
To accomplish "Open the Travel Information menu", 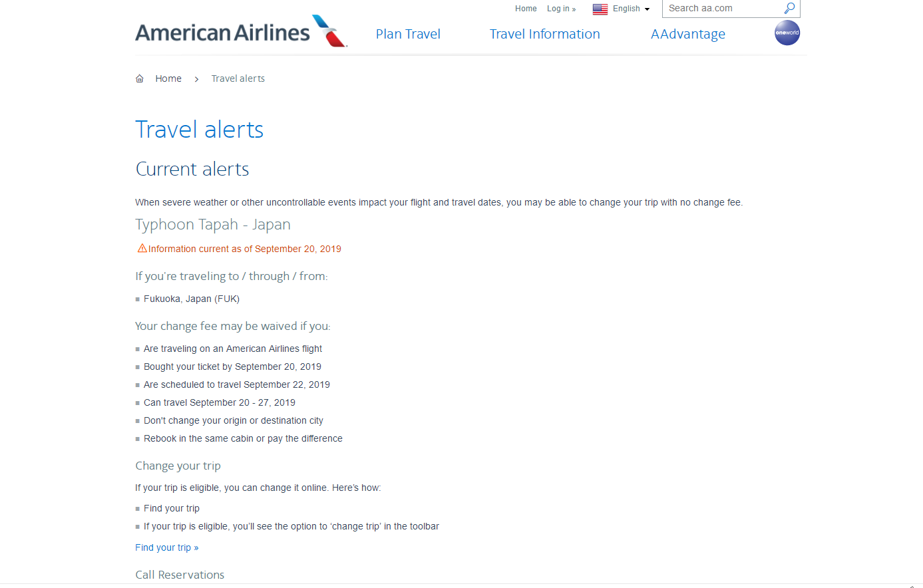I will 545,34.
